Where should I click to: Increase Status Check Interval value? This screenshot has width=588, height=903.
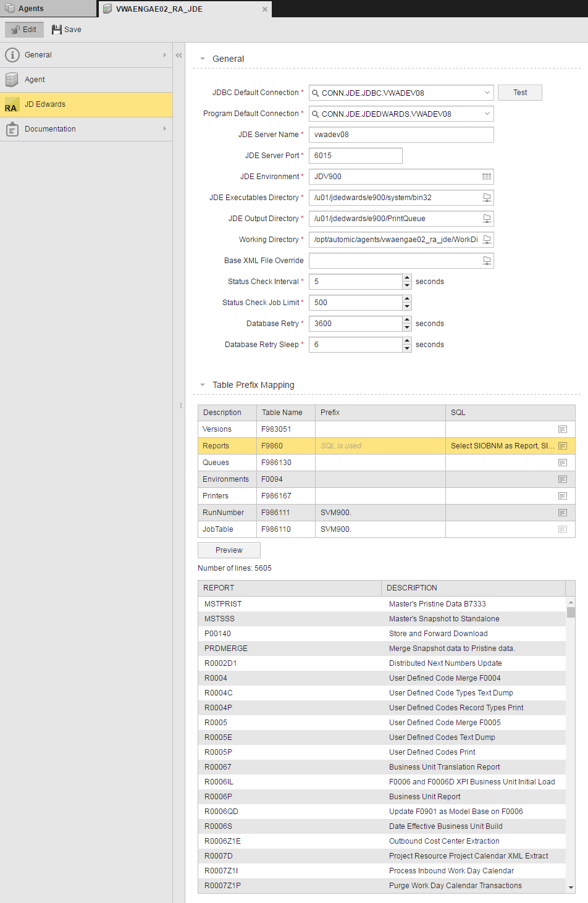click(x=407, y=278)
